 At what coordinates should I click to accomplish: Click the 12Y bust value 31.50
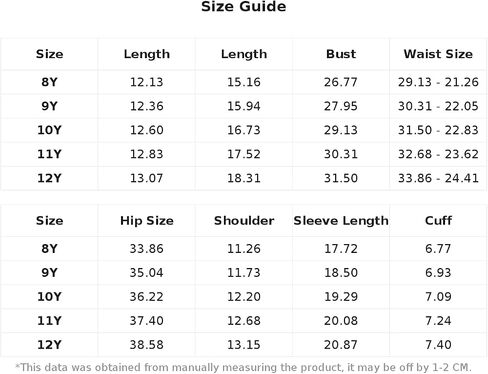point(341,178)
